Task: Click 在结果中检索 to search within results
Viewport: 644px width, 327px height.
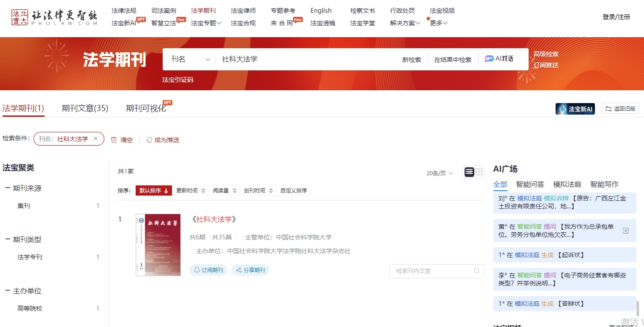Action: (453, 60)
